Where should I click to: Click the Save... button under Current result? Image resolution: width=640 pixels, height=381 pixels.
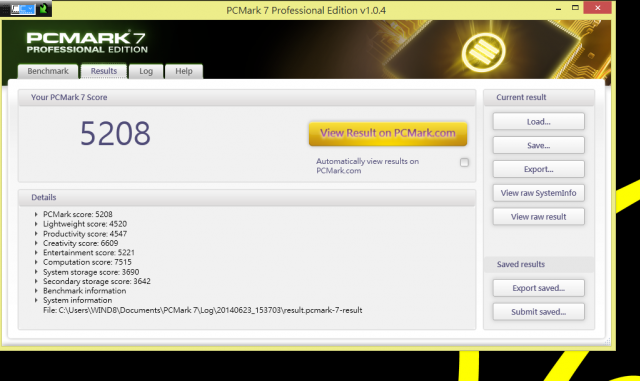click(538, 145)
